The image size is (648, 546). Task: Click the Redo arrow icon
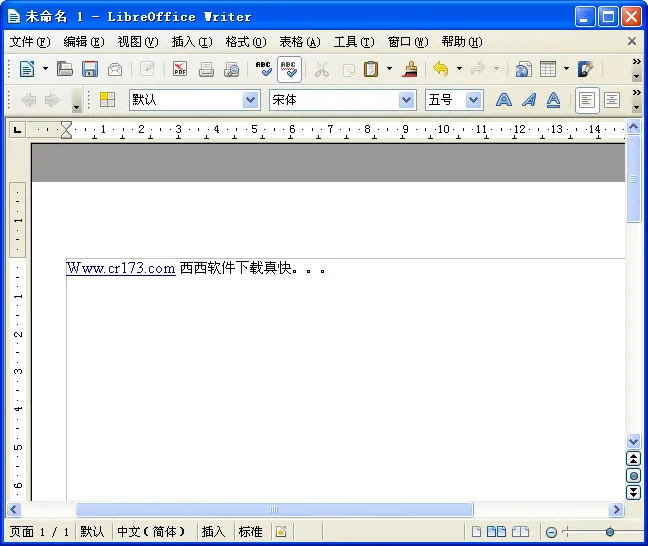pos(478,69)
